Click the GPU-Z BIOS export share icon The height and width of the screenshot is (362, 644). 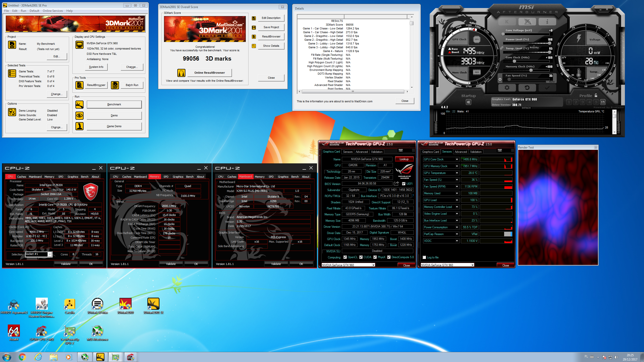pos(396,184)
